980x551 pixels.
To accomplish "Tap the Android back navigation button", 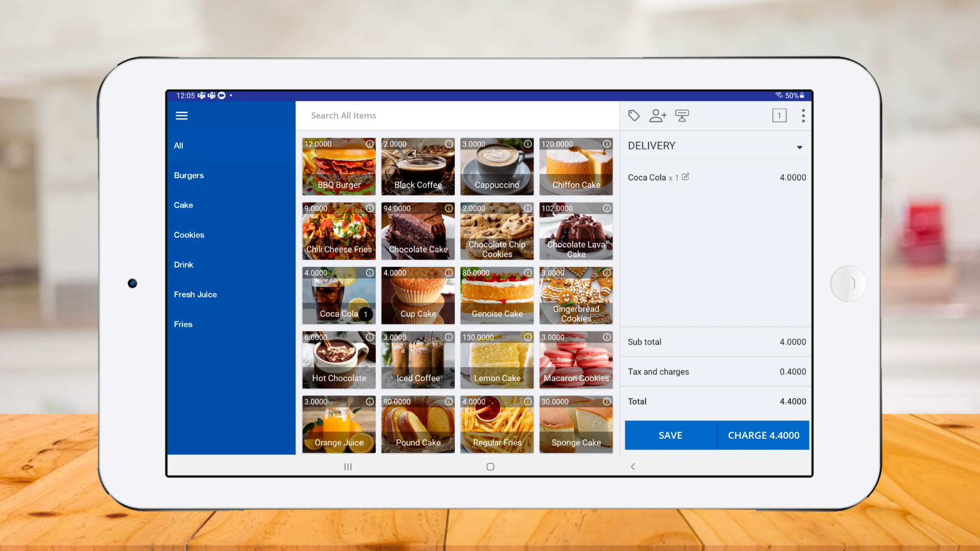I will 633,467.
